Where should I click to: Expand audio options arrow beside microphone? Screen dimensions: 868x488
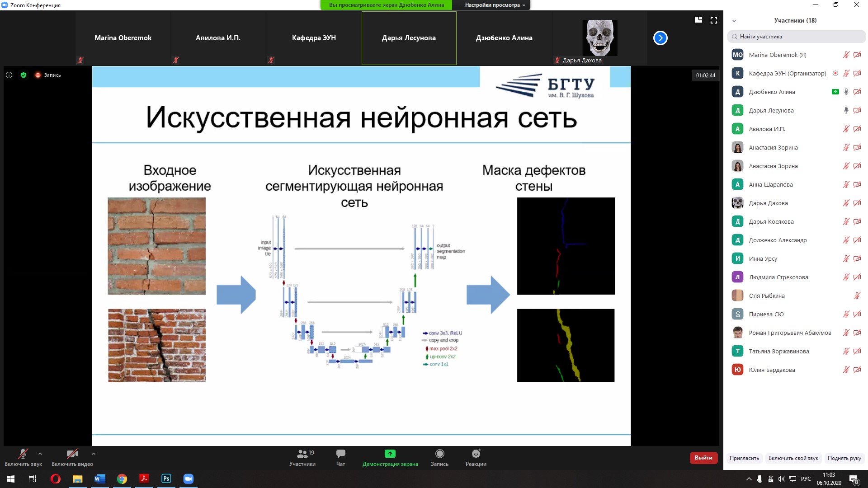40,454
